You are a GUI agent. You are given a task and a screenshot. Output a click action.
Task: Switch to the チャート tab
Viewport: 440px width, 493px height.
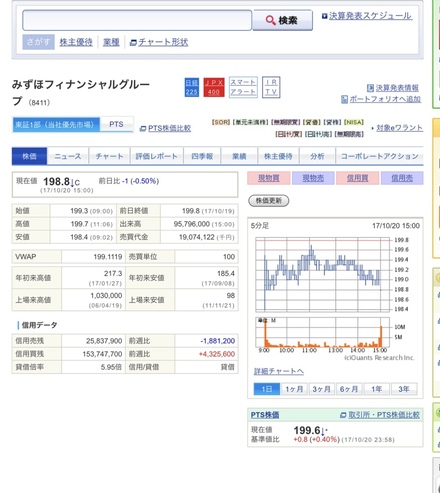coord(109,156)
